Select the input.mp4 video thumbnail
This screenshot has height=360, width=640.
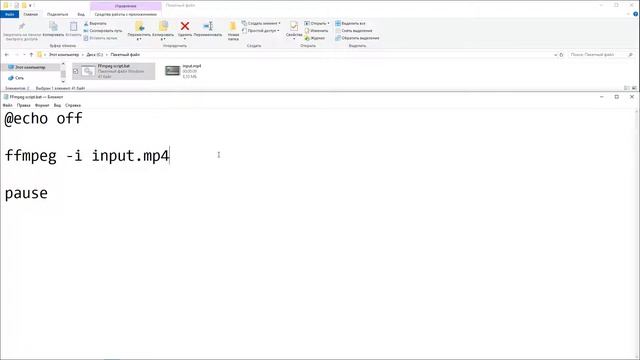tap(173, 71)
